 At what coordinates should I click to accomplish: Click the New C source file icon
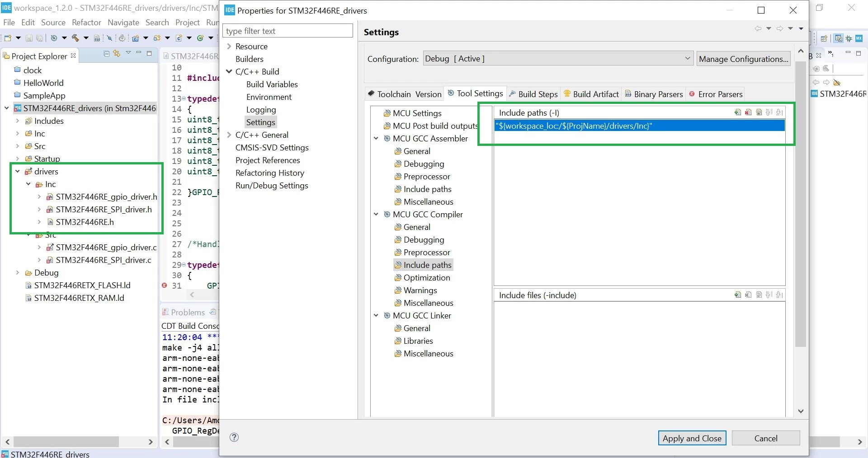click(179, 38)
